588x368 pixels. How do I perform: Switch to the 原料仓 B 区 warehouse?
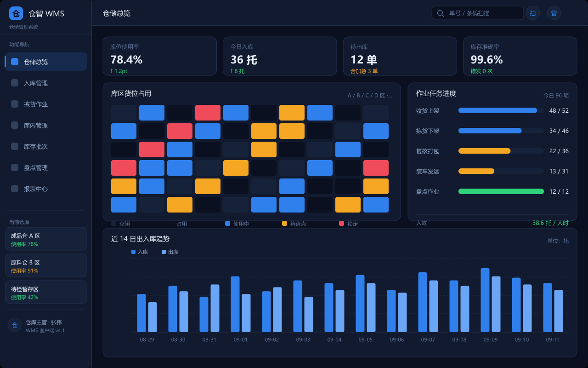[x=46, y=265]
